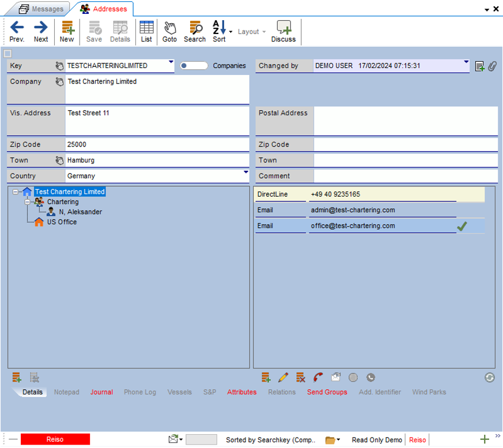Open the Phone Log tab
Screen dimensions: 503x448
(140, 392)
